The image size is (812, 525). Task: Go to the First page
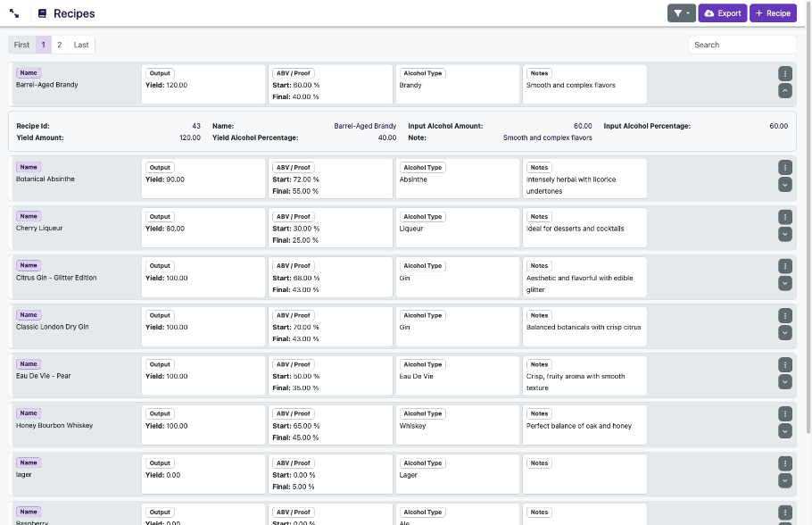[22, 45]
